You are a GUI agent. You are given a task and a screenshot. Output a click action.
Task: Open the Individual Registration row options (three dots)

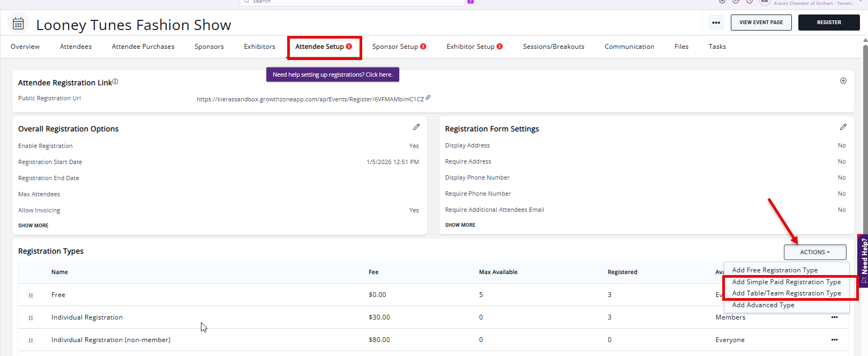834,317
